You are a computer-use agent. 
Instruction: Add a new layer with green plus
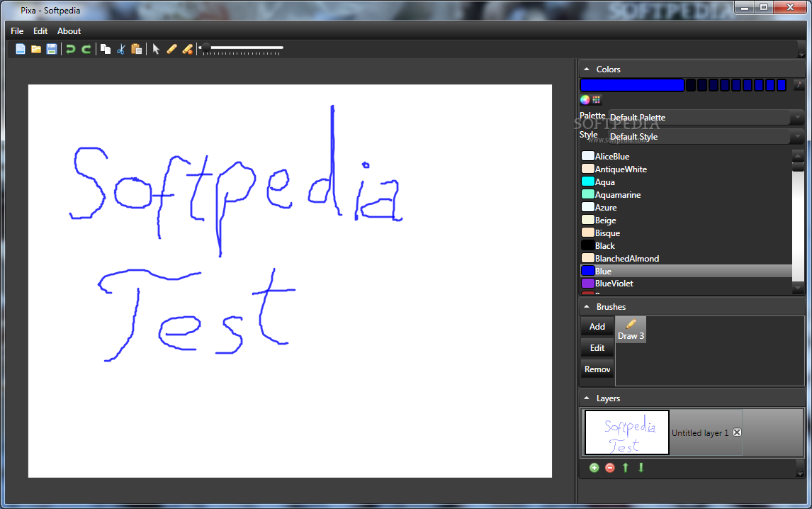pyautogui.click(x=594, y=468)
